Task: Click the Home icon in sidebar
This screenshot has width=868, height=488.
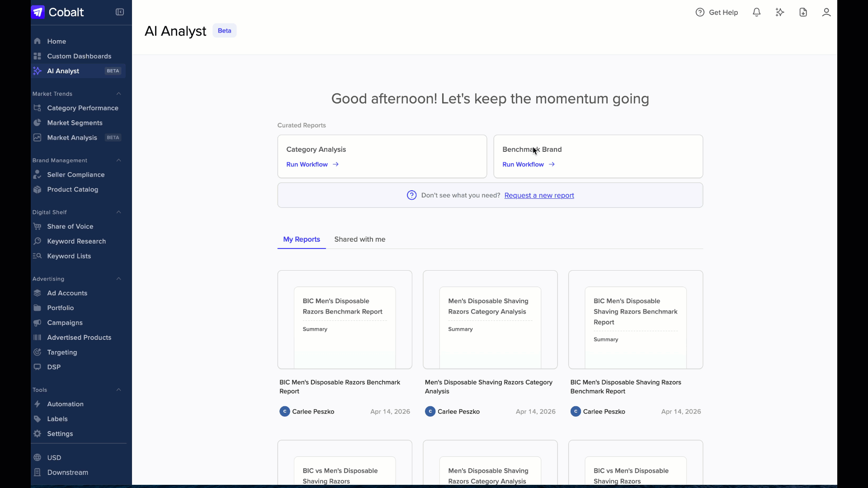Action: [x=38, y=41]
